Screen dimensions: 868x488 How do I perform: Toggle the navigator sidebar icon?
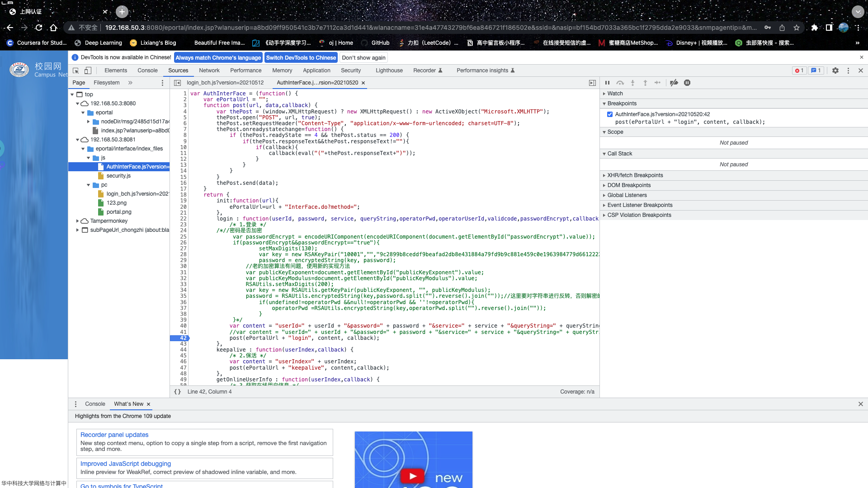coord(178,83)
